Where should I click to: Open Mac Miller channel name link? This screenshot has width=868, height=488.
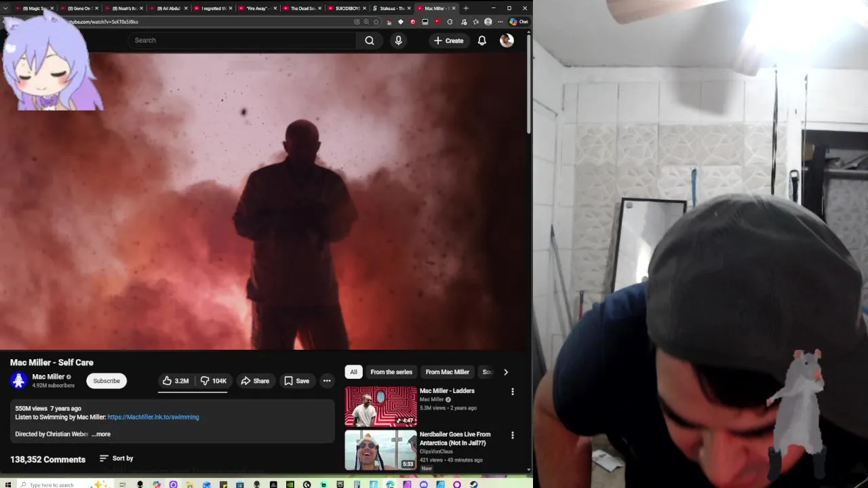48,377
